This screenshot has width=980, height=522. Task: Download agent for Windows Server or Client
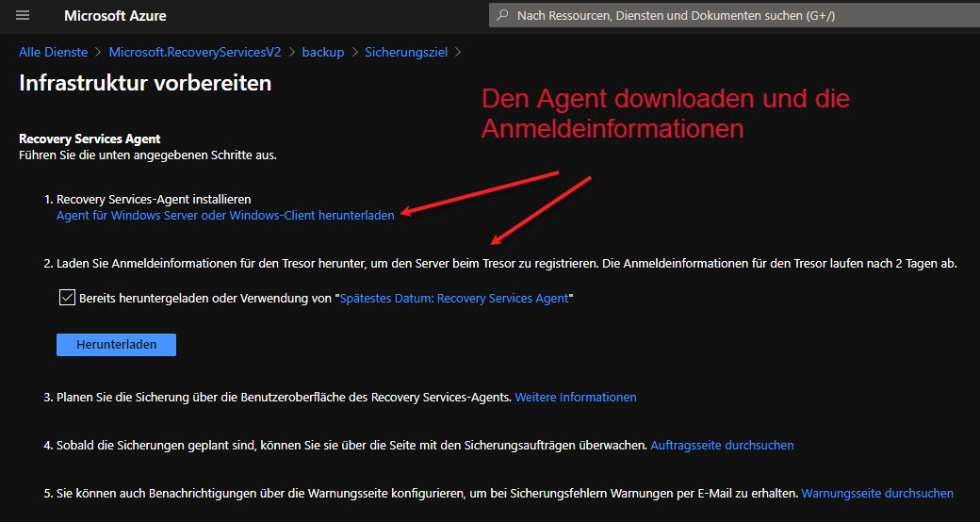225,215
